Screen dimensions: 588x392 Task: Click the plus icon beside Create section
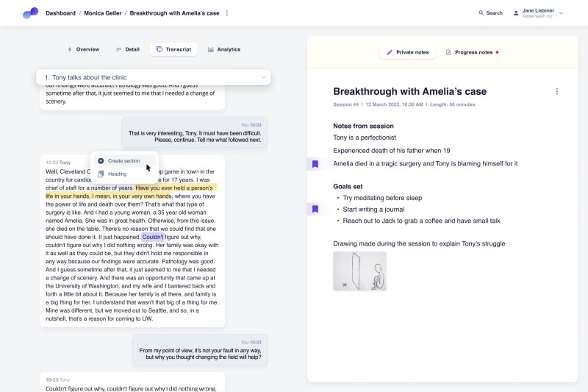tap(101, 161)
